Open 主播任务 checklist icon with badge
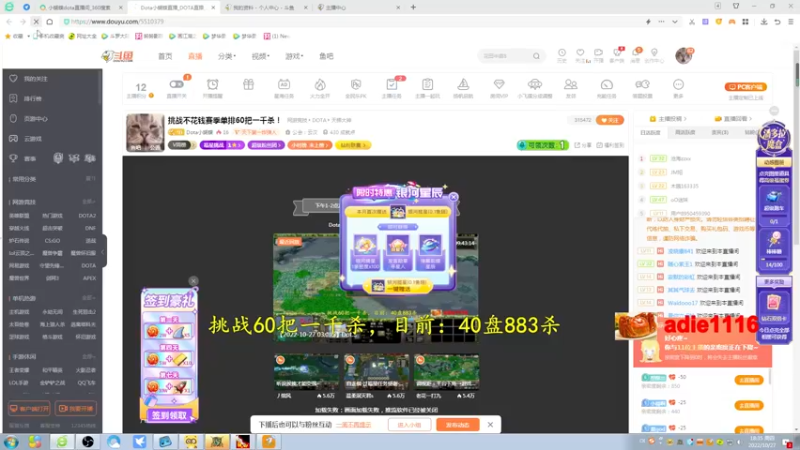Viewport: 800px width, 450px height. [392, 85]
